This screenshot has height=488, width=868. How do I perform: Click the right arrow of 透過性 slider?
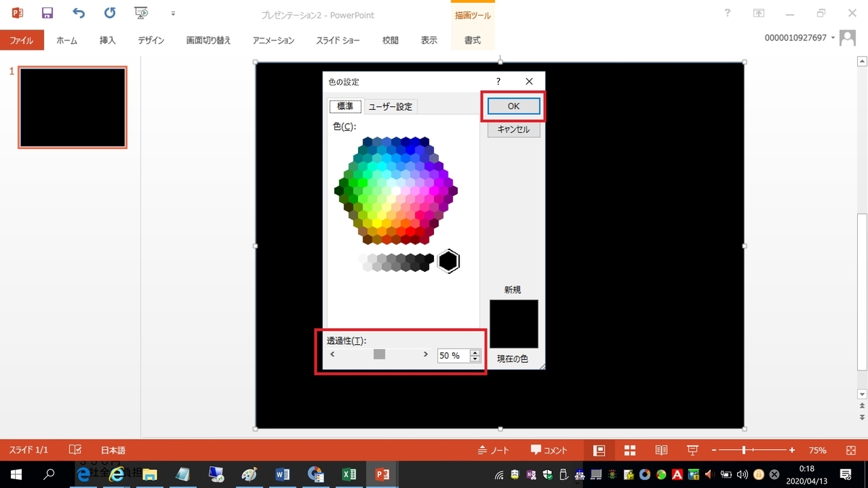(x=426, y=354)
